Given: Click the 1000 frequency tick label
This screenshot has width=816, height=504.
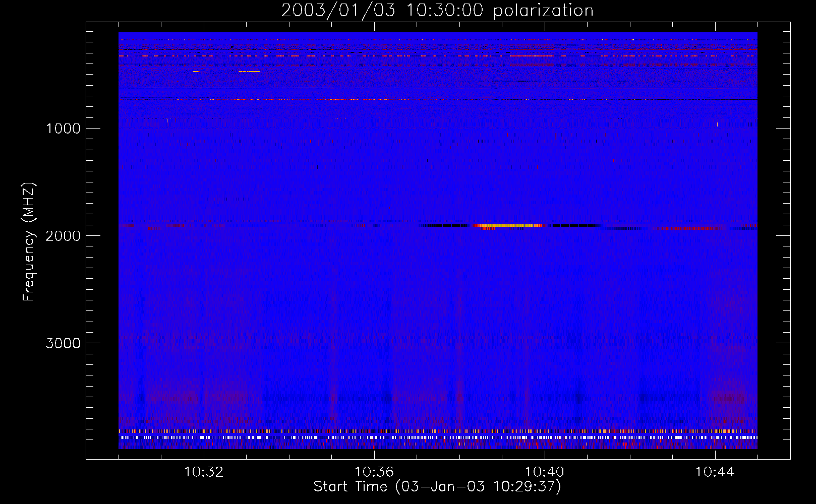Looking at the screenshot, I should 63,129.
